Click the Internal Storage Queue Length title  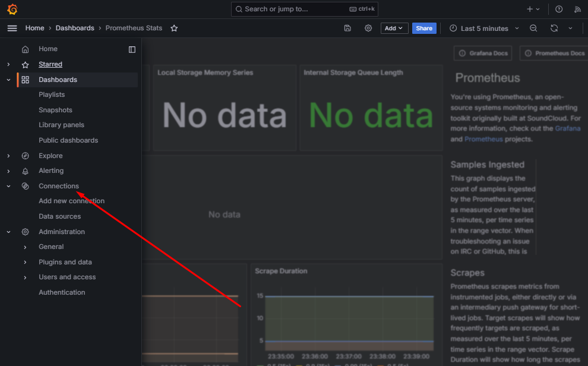coord(353,72)
